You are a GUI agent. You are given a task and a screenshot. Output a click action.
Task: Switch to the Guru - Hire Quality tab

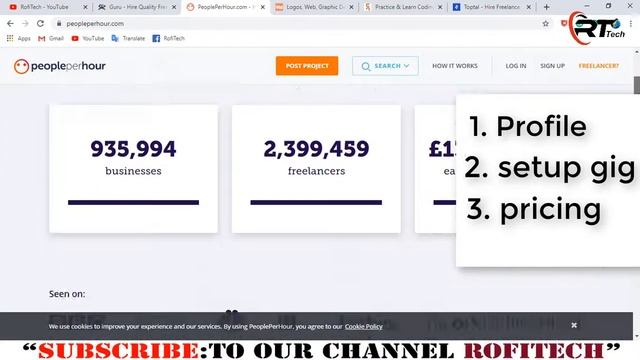click(133, 7)
